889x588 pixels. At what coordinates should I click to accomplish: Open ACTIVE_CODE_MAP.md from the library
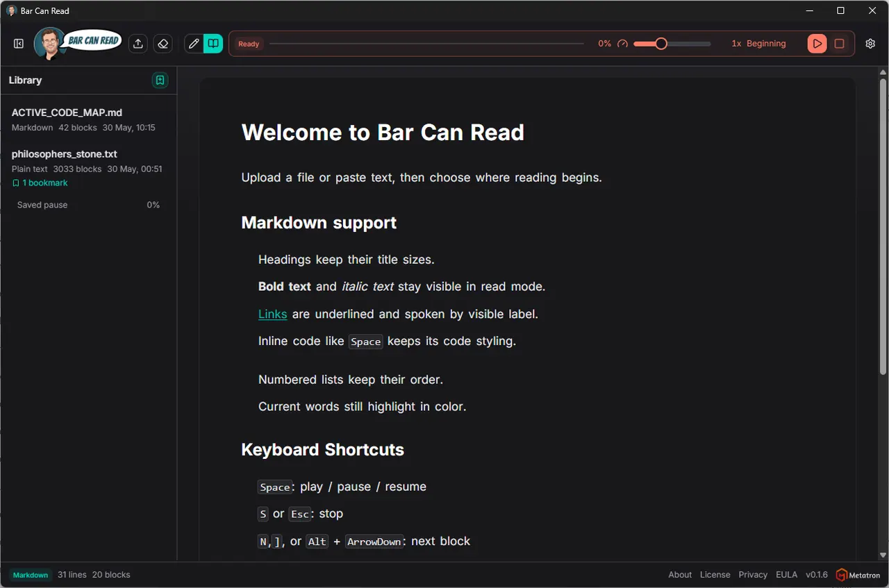coord(88,119)
